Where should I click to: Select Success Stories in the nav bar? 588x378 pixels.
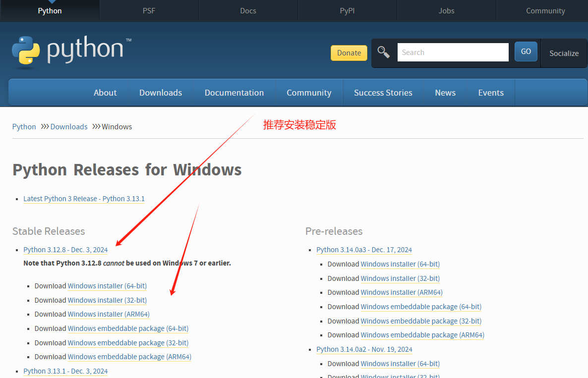383,93
